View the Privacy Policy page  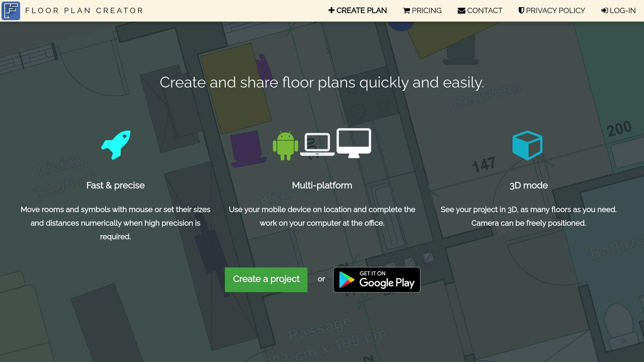coord(552,11)
